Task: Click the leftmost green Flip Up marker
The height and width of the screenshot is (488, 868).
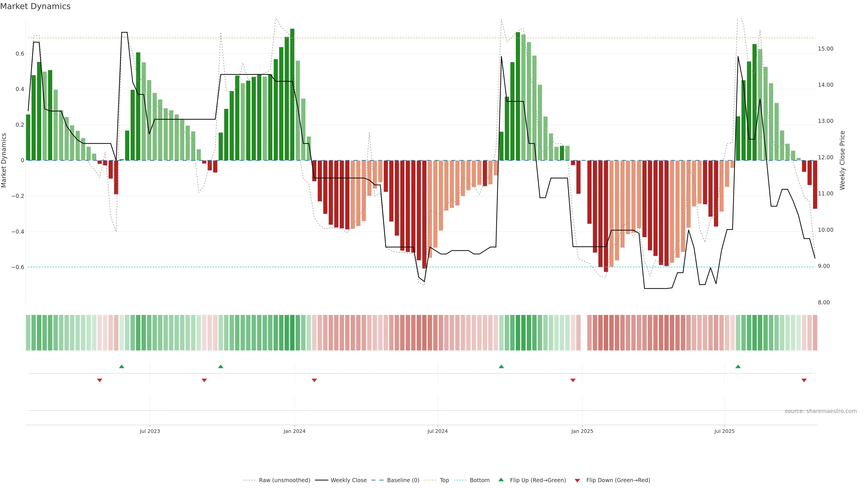Action: tap(122, 366)
